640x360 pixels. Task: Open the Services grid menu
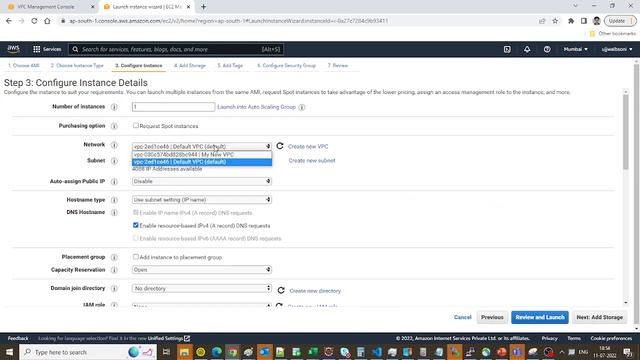[47, 49]
